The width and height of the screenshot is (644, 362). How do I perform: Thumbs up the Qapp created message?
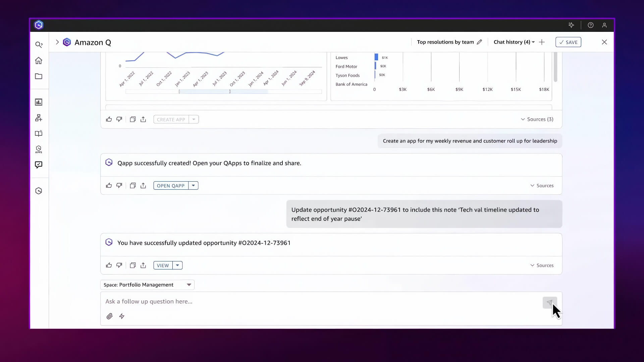(x=108, y=185)
